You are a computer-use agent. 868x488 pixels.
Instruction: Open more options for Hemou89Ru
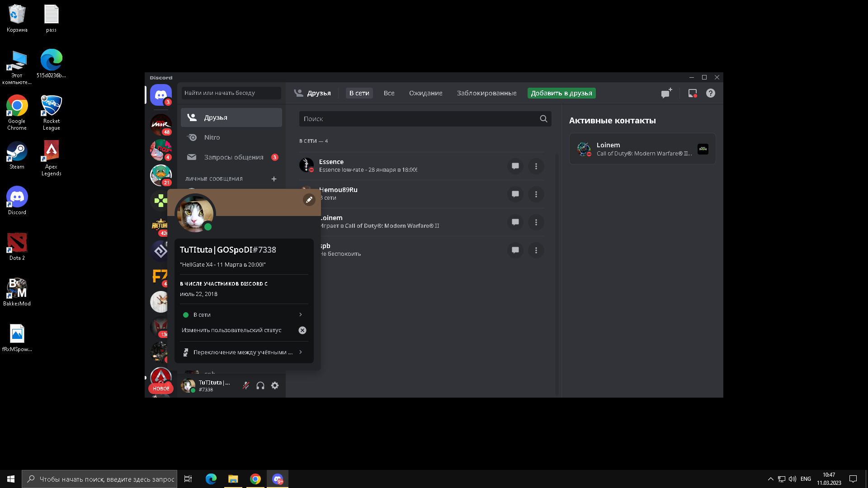(536, 194)
